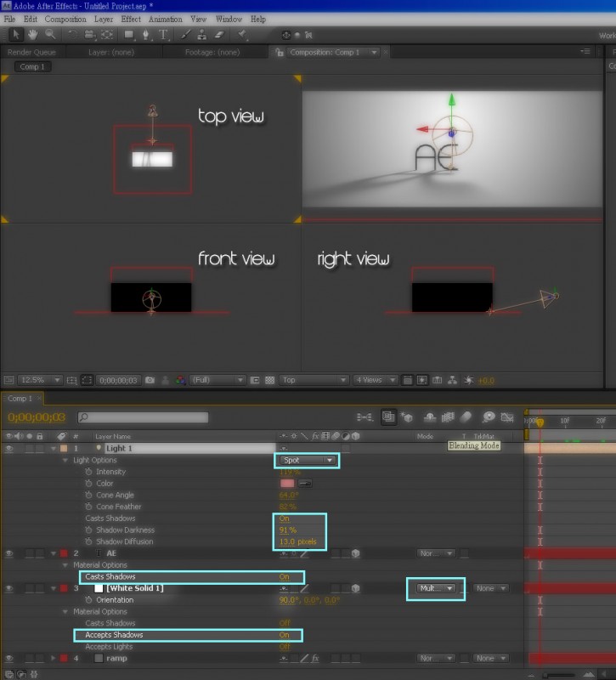Image resolution: width=616 pixels, height=680 pixels.
Task: Open White Solid 1 Multiply mode dropdown
Action: click(x=435, y=588)
